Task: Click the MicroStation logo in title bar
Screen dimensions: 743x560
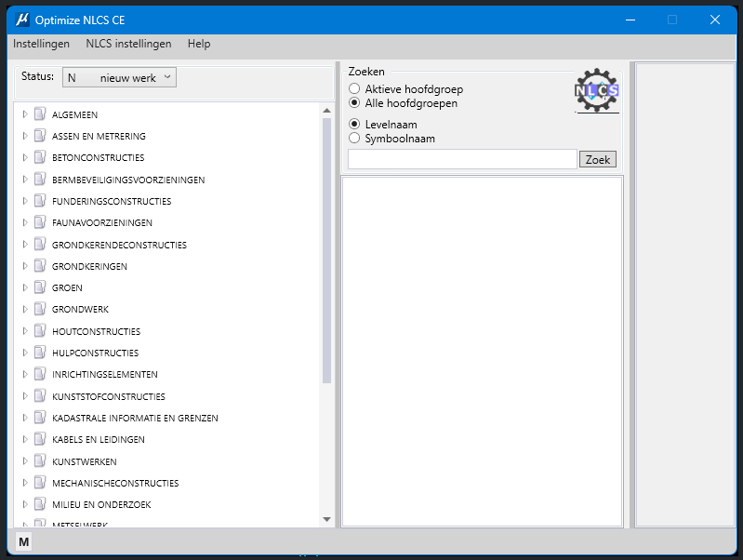Action: coord(22,20)
